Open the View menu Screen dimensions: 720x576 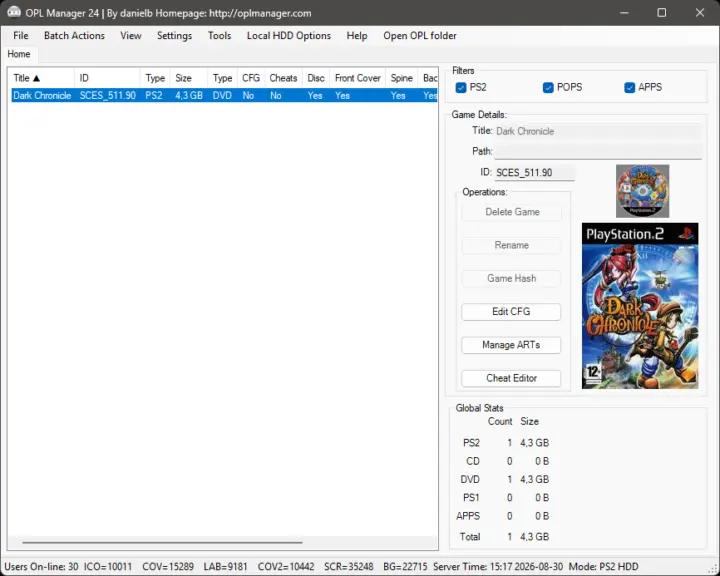coord(131,35)
